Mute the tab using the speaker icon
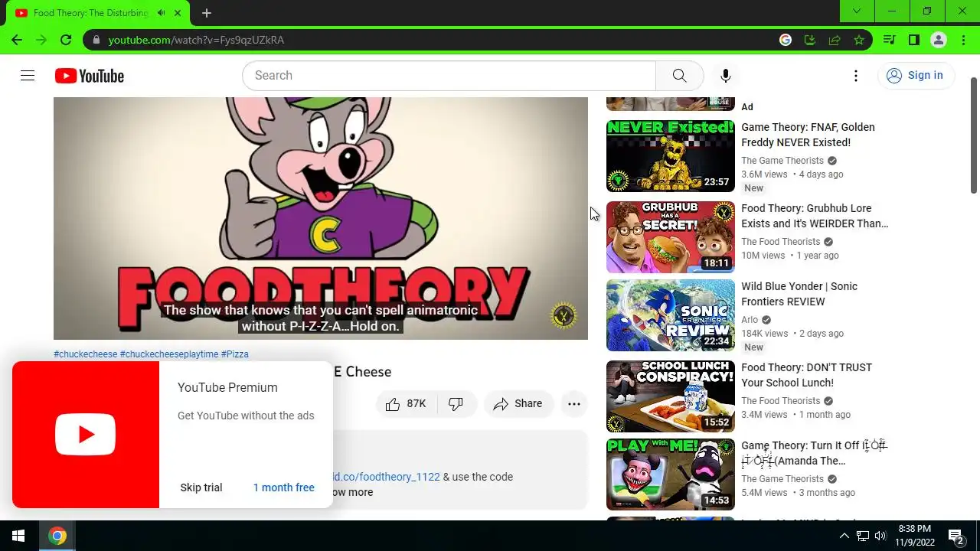 [x=161, y=13]
